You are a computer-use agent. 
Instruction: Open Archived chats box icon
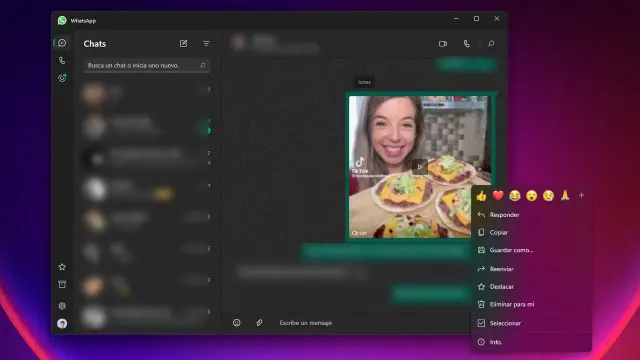[x=62, y=284]
